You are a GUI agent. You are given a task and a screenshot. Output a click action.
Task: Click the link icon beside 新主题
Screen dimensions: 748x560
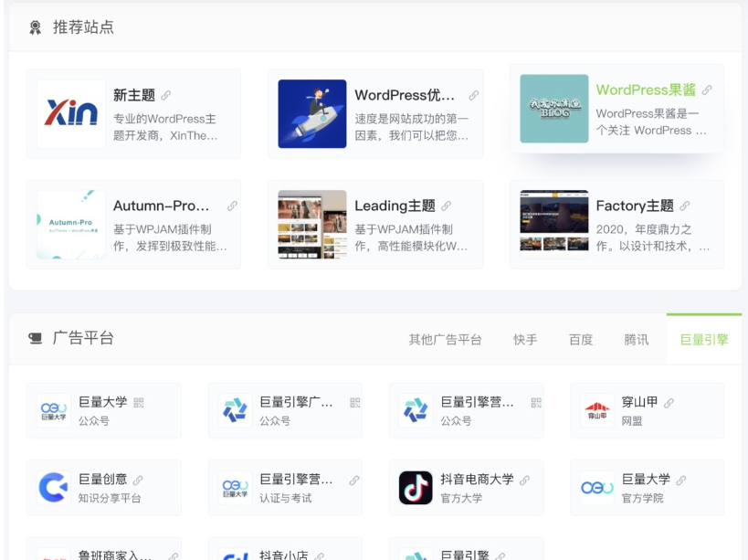coord(166,95)
